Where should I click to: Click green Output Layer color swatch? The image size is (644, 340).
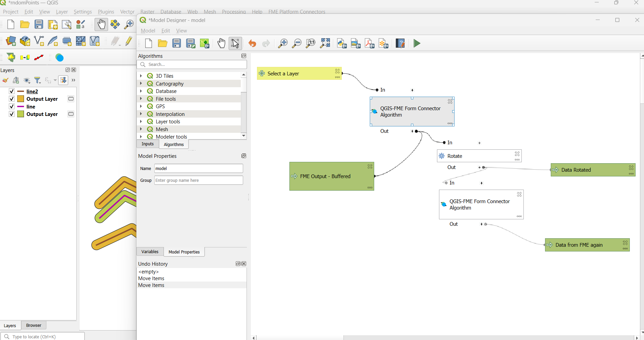21,114
